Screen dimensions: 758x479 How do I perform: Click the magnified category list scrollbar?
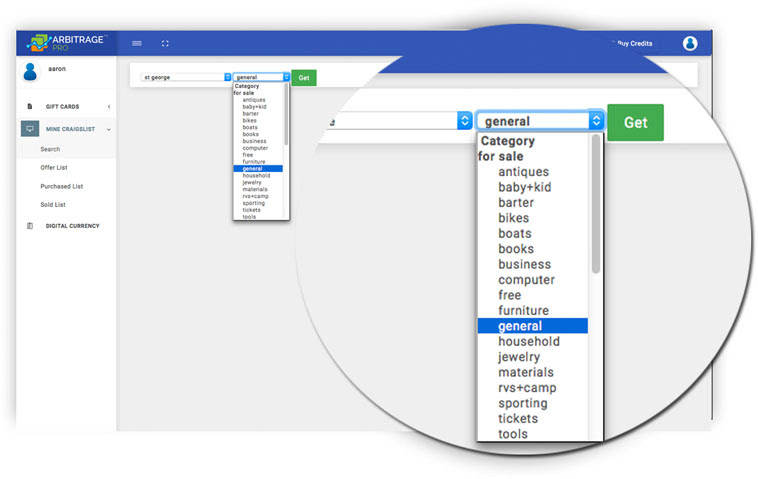pyautogui.click(x=596, y=203)
